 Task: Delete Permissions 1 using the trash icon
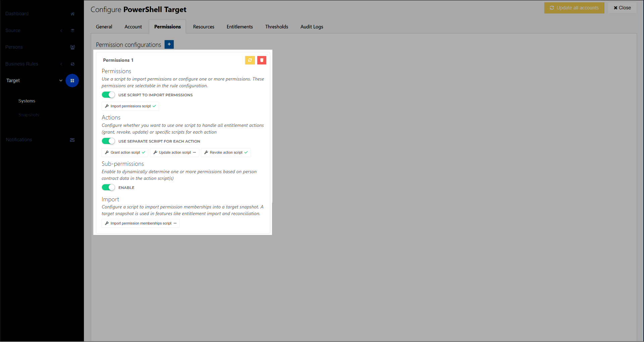pyautogui.click(x=262, y=60)
